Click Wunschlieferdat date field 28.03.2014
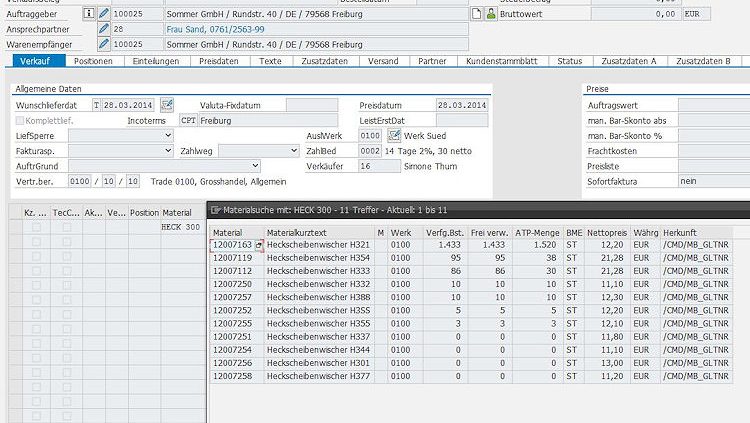 pos(128,105)
